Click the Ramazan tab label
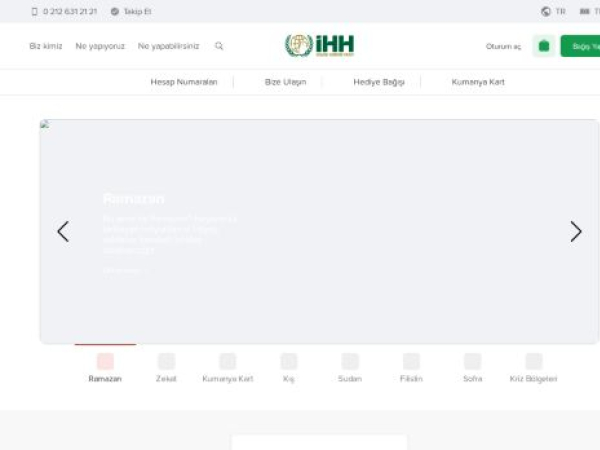The height and width of the screenshot is (450, 600). pyautogui.click(x=105, y=378)
